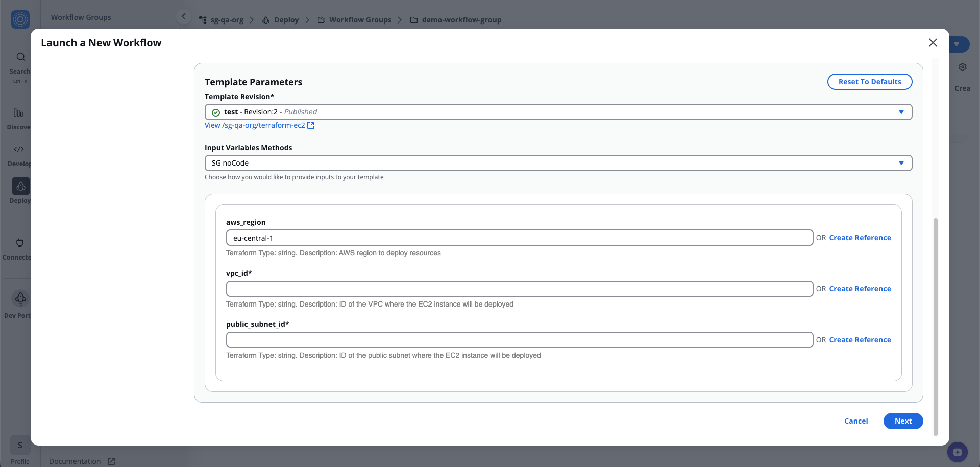This screenshot has height=467, width=980.
Task: Click Reset To Defaults
Action: tap(870, 82)
